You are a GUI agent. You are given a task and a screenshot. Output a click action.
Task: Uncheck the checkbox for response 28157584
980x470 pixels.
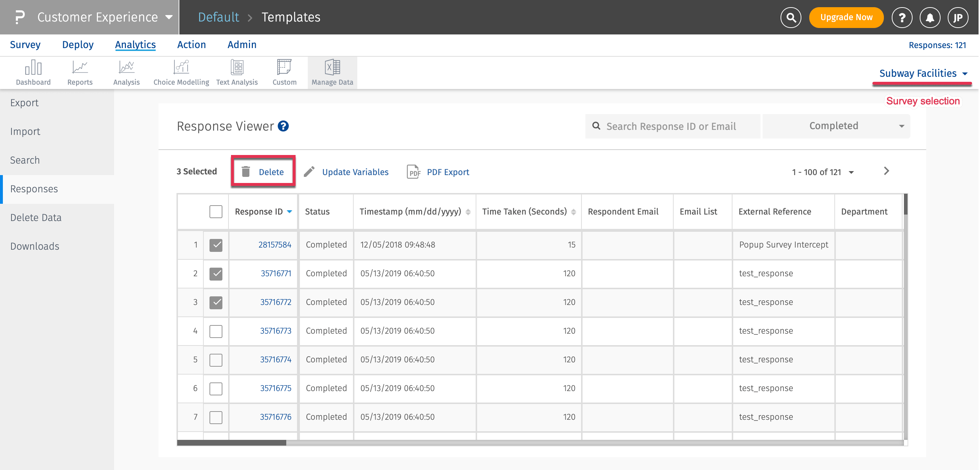[216, 245]
